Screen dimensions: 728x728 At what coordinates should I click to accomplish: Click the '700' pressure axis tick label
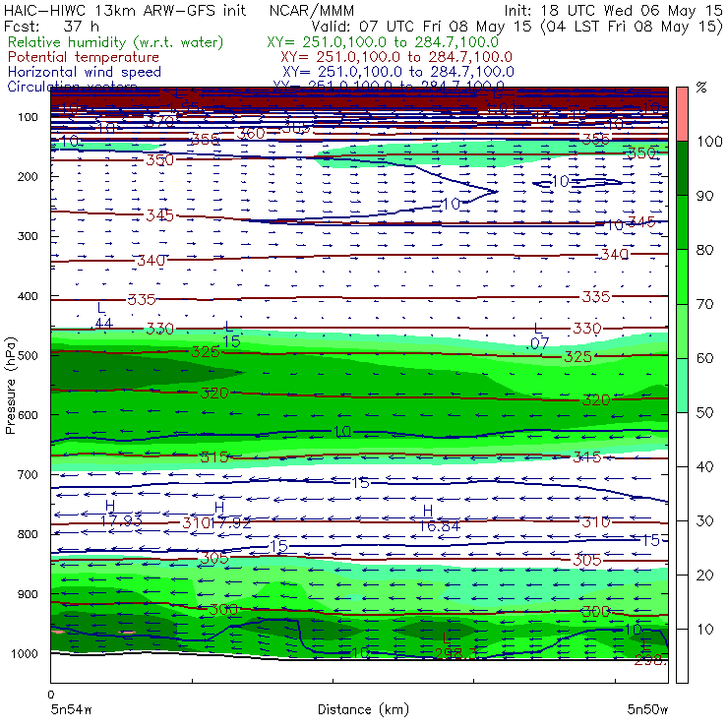(x=28, y=474)
